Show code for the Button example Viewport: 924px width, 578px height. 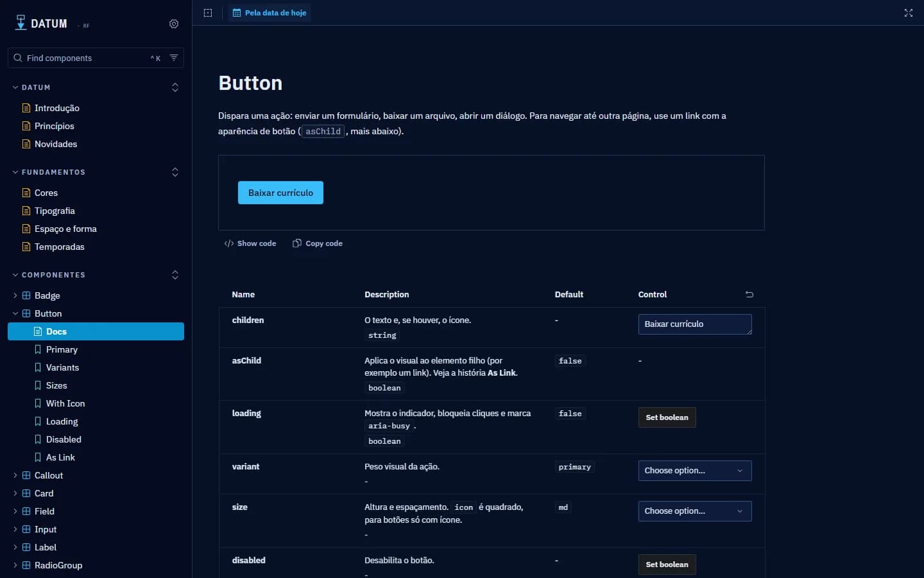pyautogui.click(x=250, y=243)
